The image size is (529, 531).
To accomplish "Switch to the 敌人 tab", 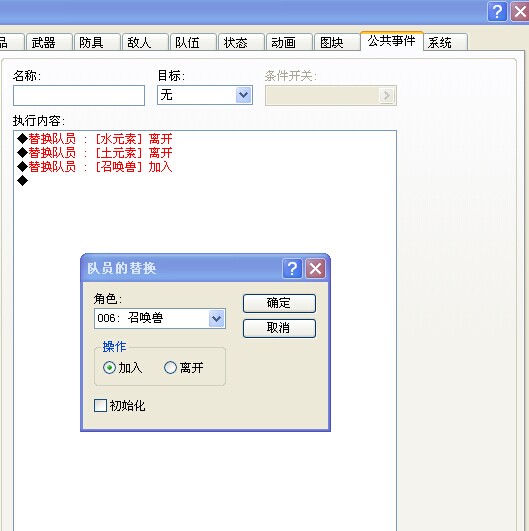I will [145, 42].
